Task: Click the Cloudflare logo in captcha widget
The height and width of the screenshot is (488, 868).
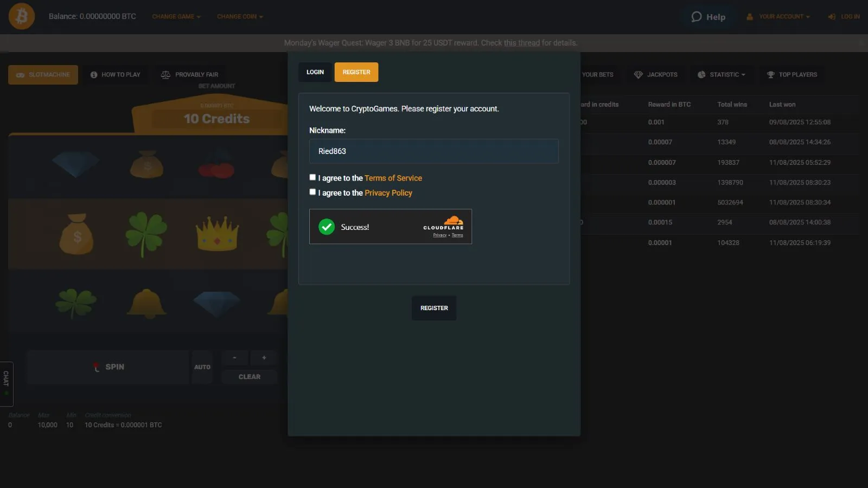Action: tap(443, 223)
